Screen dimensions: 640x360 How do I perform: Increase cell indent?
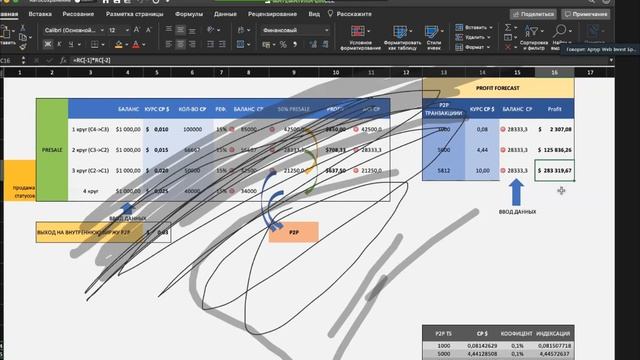pos(222,44)
